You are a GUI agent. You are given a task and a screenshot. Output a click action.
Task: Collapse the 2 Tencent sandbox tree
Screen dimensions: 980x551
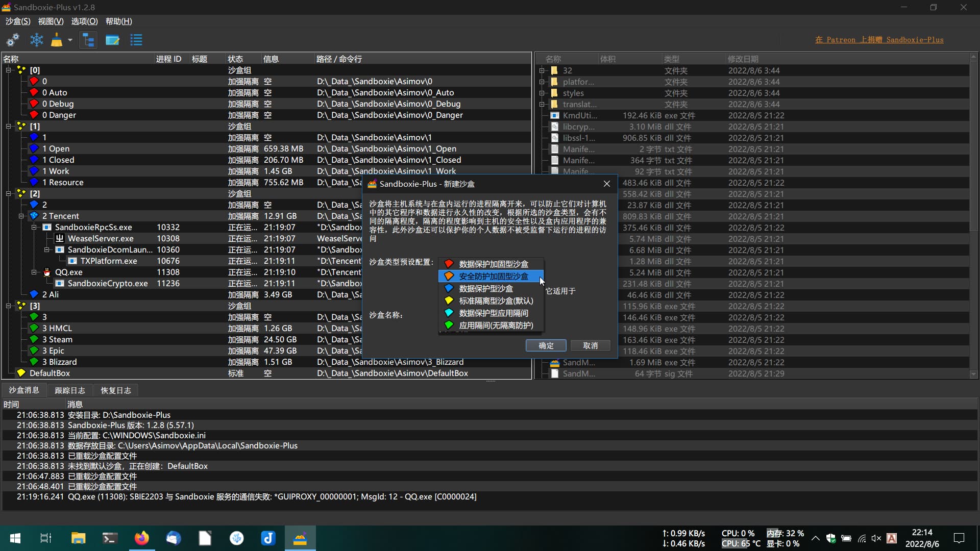coord(21,216)
